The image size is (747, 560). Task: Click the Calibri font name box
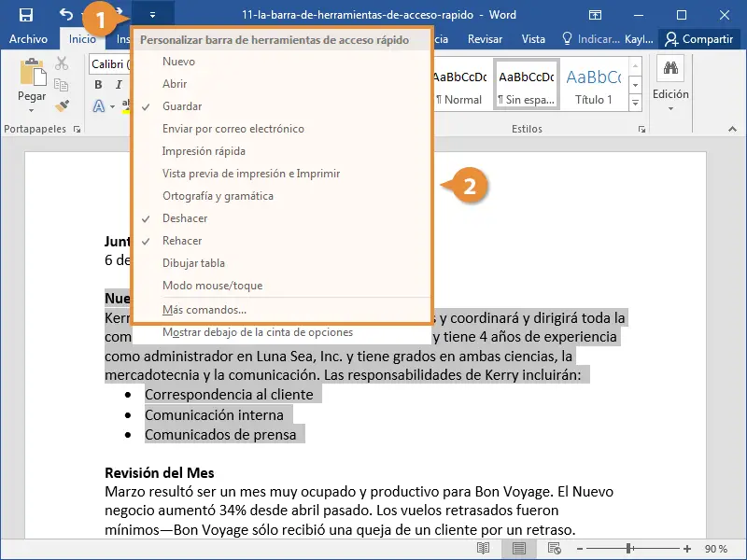110,63
